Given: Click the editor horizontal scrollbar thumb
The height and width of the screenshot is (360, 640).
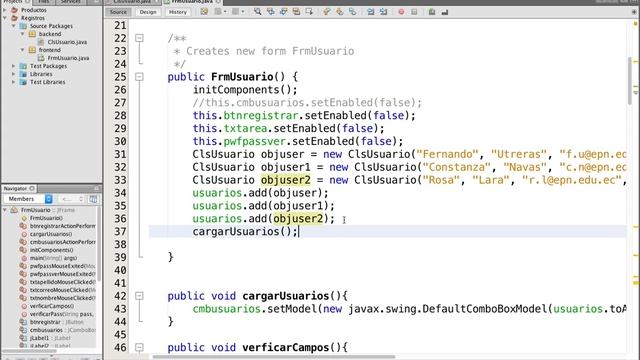Looking at the screenshot, I should coord(273,357).
